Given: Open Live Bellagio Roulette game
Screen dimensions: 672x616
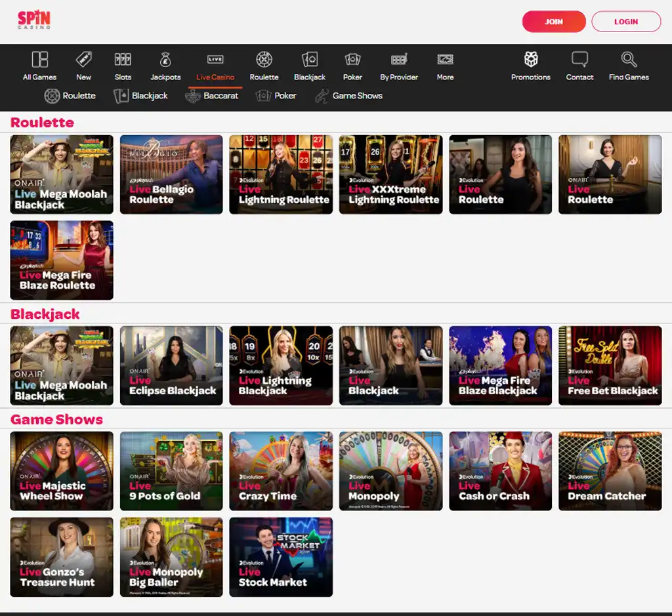Looking at the screenshot, I should pos(171,175).
